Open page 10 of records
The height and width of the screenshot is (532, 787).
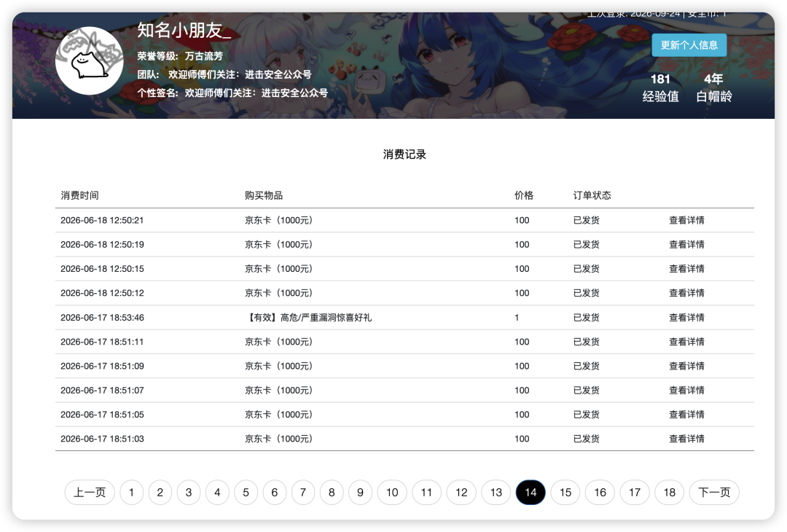(x=393, y=493)
